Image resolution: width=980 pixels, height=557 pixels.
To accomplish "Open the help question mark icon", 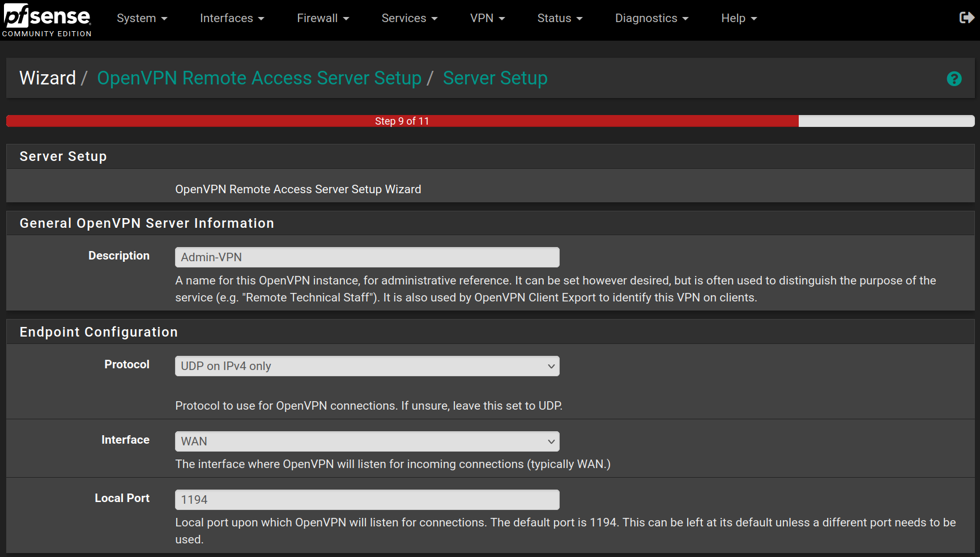I will (954, 79).
